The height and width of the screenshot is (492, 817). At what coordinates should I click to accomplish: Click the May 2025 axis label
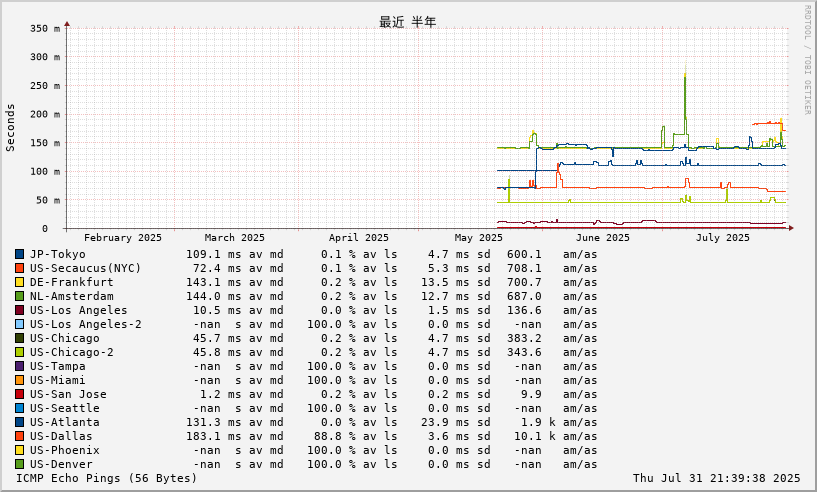point(478,238)
